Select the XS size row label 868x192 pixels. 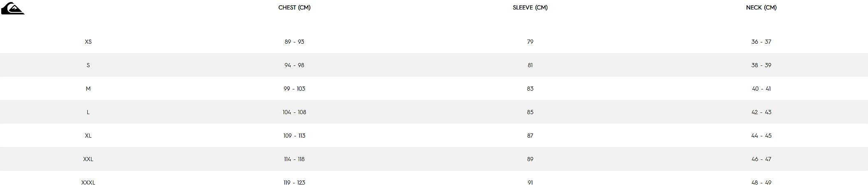click(x=88, y=42)
